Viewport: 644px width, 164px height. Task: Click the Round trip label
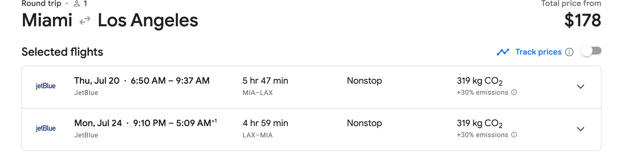click(x=41, y=3)
